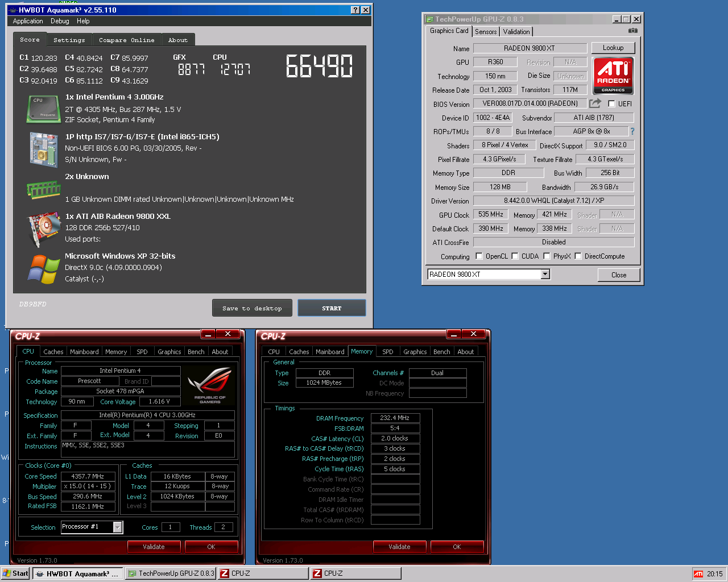Image resolution: width=728 pixels, height=582 pixels.
Task: Select the Graphics Card tab in GPU-Z
Action: pyautogui.click(x=449, y=31)
